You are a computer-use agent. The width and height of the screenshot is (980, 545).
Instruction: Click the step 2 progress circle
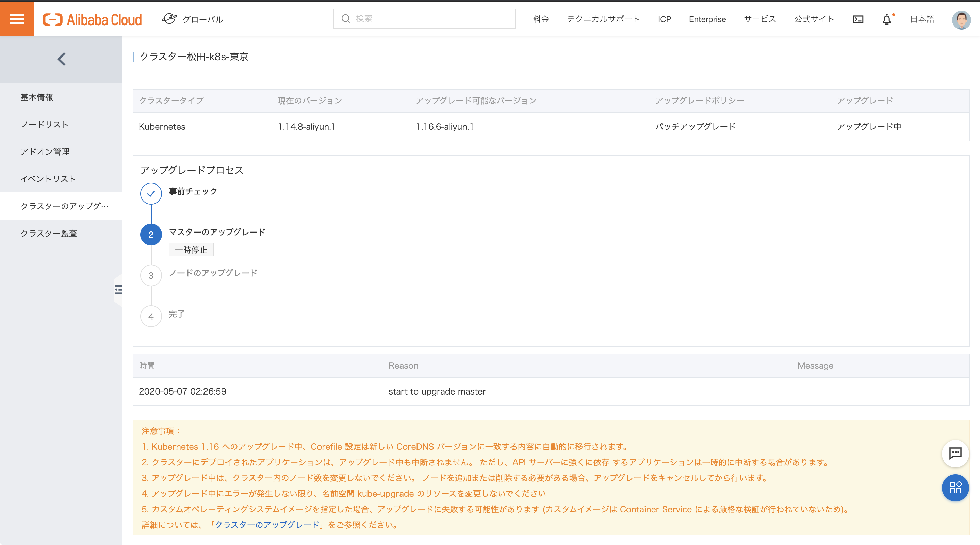pos(151,235)
